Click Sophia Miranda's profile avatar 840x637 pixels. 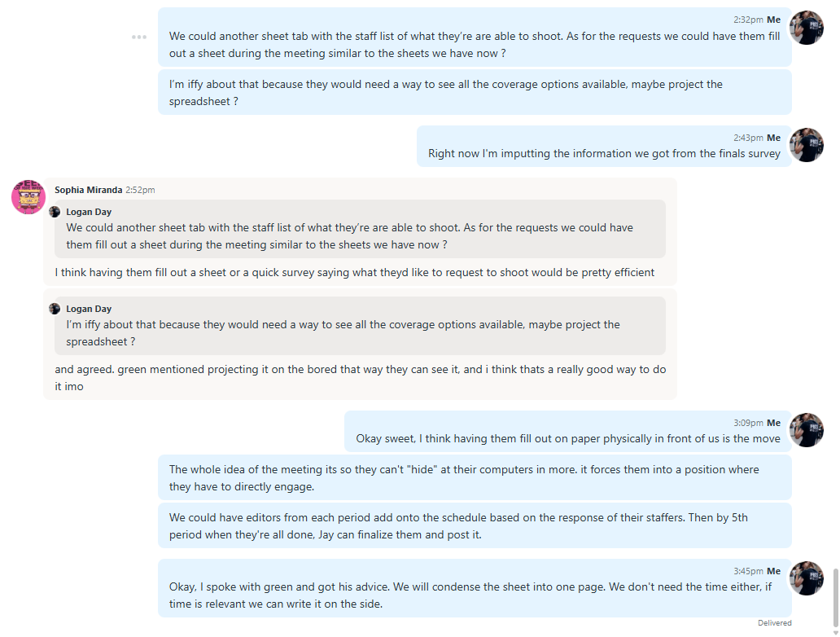(28, 197)
